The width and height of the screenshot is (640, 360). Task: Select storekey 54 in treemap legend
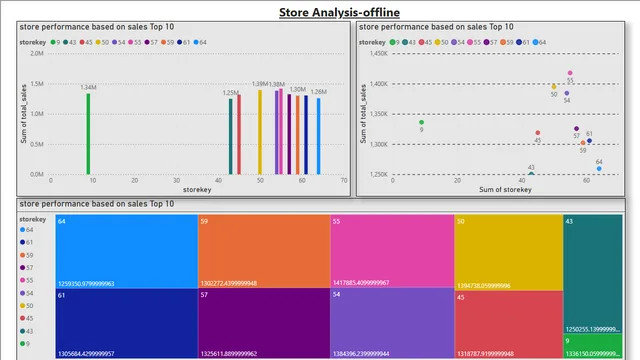[27, 293]
